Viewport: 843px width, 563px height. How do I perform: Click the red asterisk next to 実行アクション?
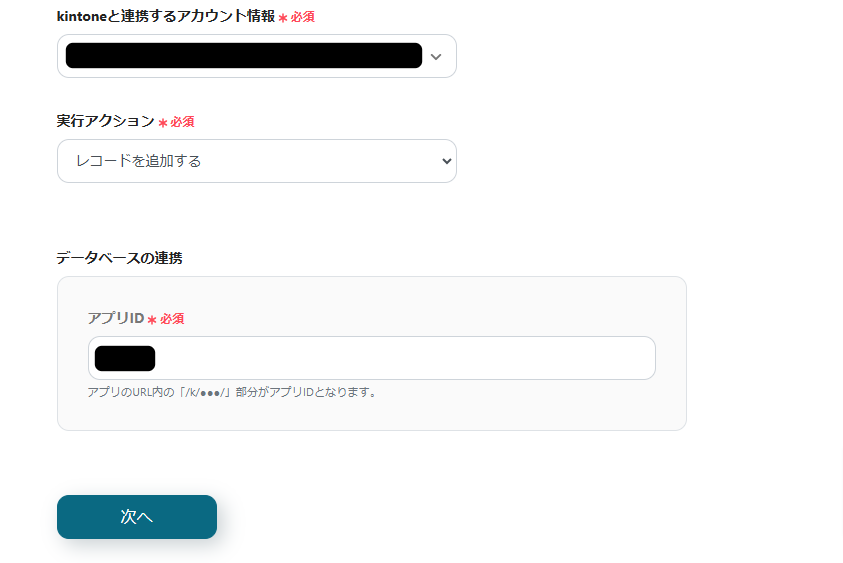point(163,123)
